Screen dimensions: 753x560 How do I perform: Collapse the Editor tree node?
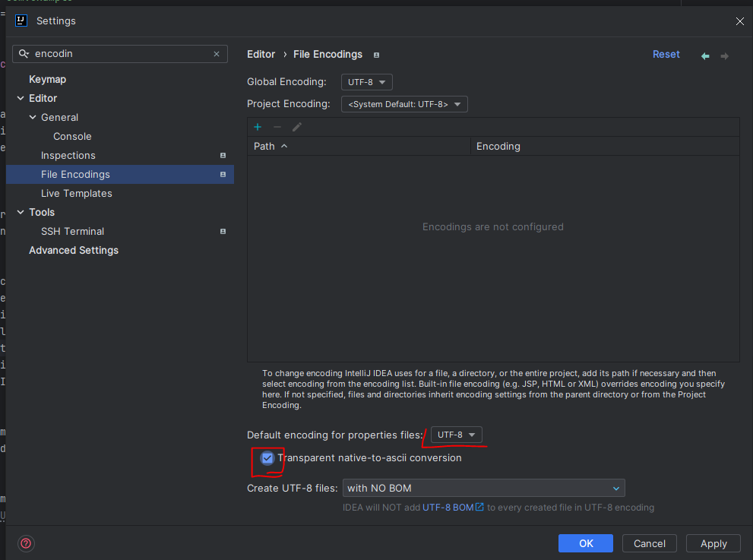(x=21, y=99)
